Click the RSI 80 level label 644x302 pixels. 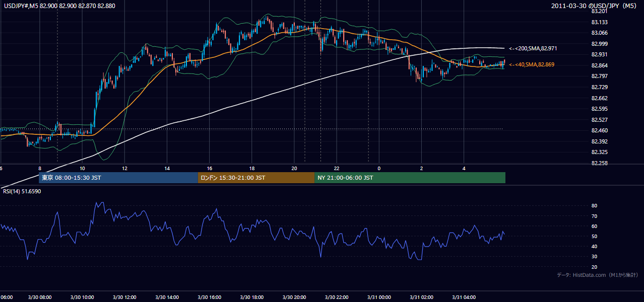coord(594,206)
